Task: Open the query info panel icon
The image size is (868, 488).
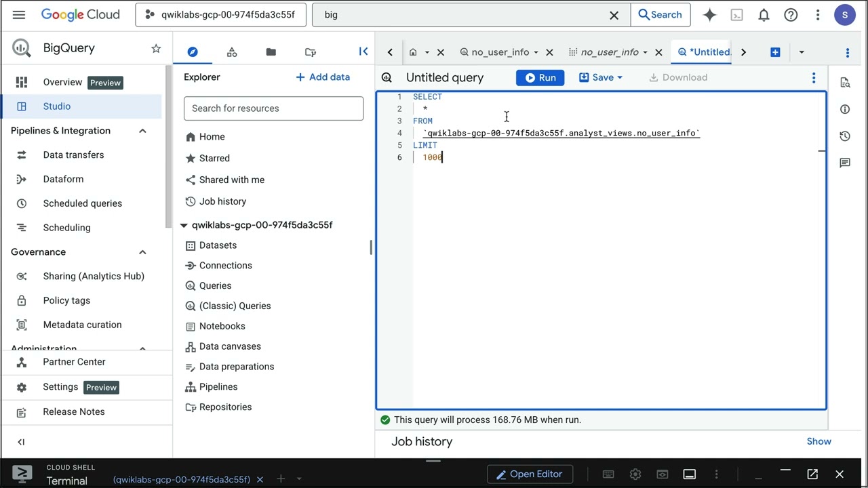Action: [845, 109]
